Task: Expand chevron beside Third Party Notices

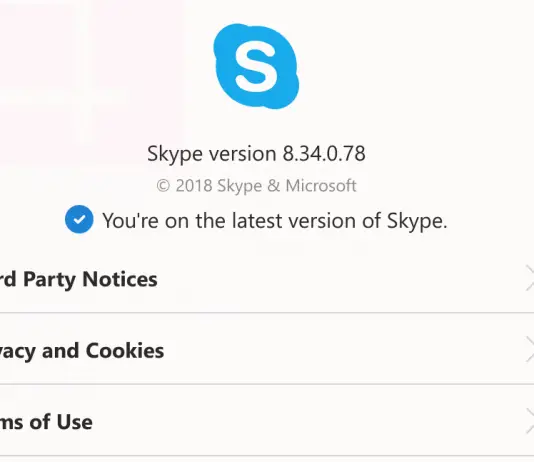Action: 529,278
